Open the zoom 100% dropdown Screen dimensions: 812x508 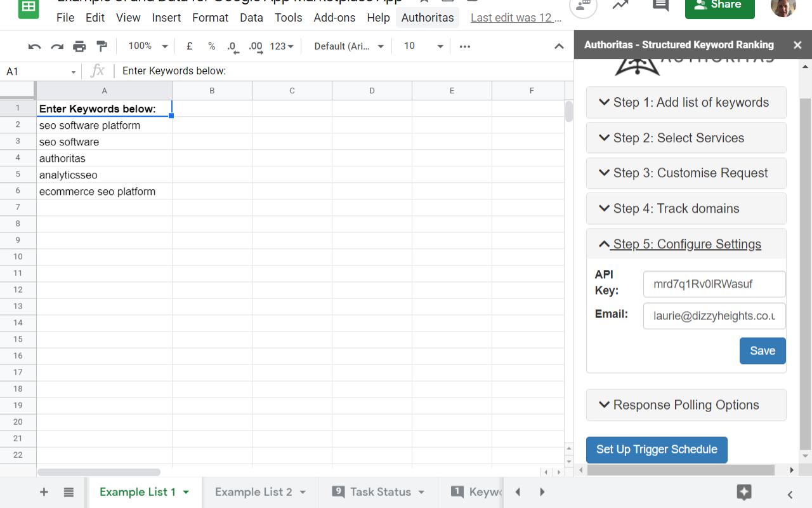click(x=148, y=46)
